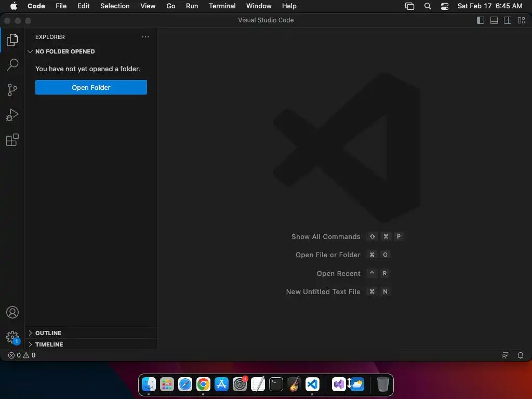Open Finder from the Dock
This screenshot has width=532, height=399.
point(149,384)
